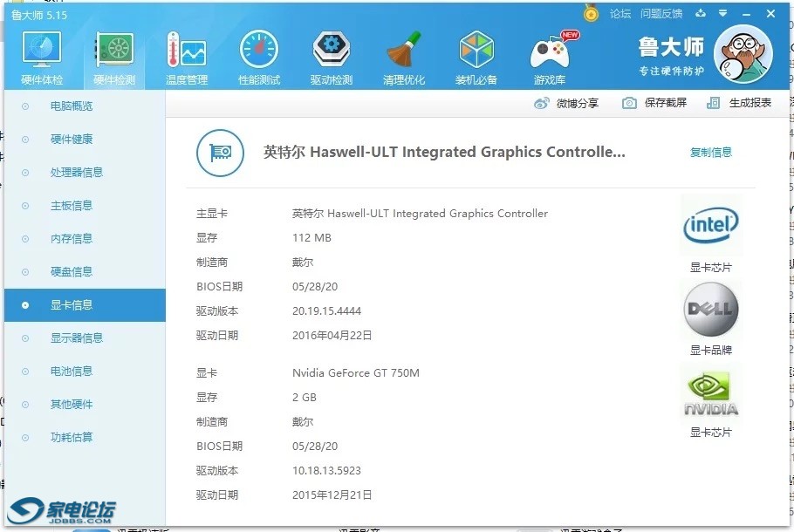Open 驱动检测 driver detection icon
The height and width of the screenshot is (532, 794).
click(332, 50)
